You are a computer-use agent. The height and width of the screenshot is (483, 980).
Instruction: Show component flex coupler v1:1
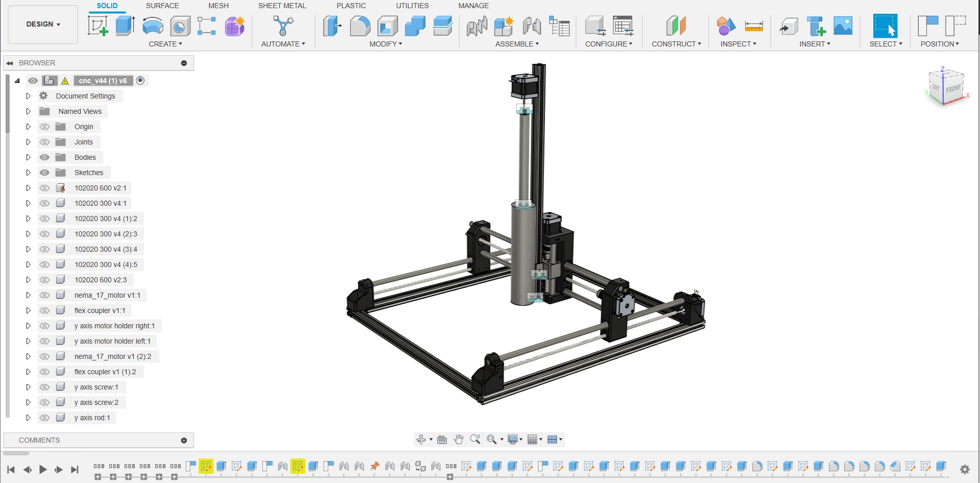[x=45, y=310]
